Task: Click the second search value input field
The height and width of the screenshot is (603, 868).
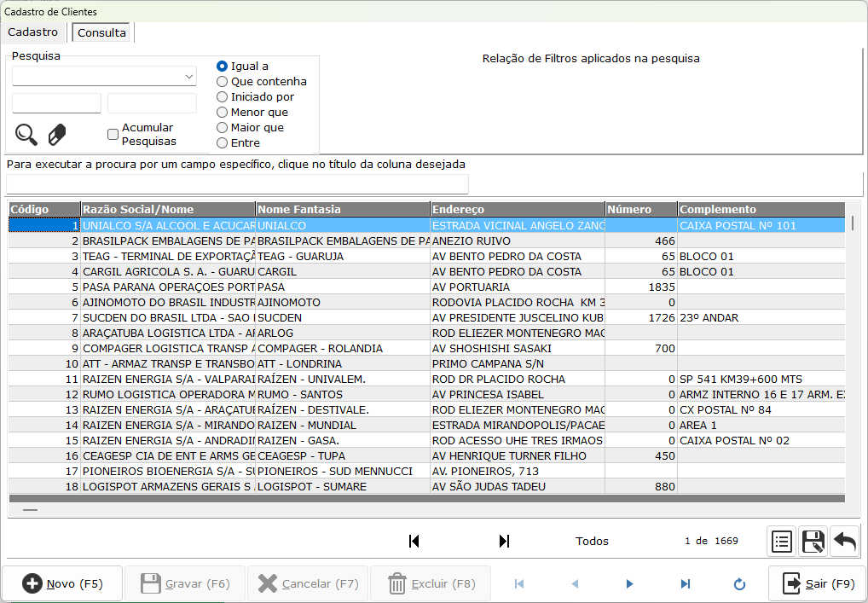Action: 153,103
